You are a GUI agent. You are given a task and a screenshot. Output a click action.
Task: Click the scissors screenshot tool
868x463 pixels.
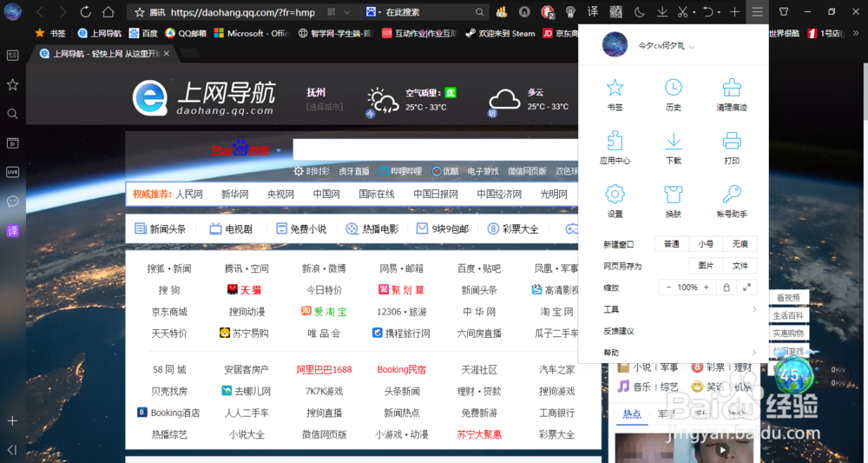click(683, 11)
